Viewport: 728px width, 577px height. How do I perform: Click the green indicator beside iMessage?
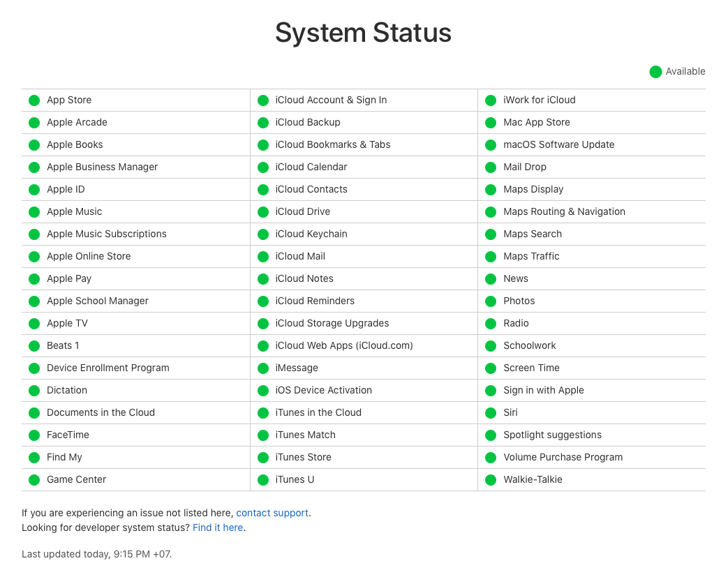coord(263,368)
